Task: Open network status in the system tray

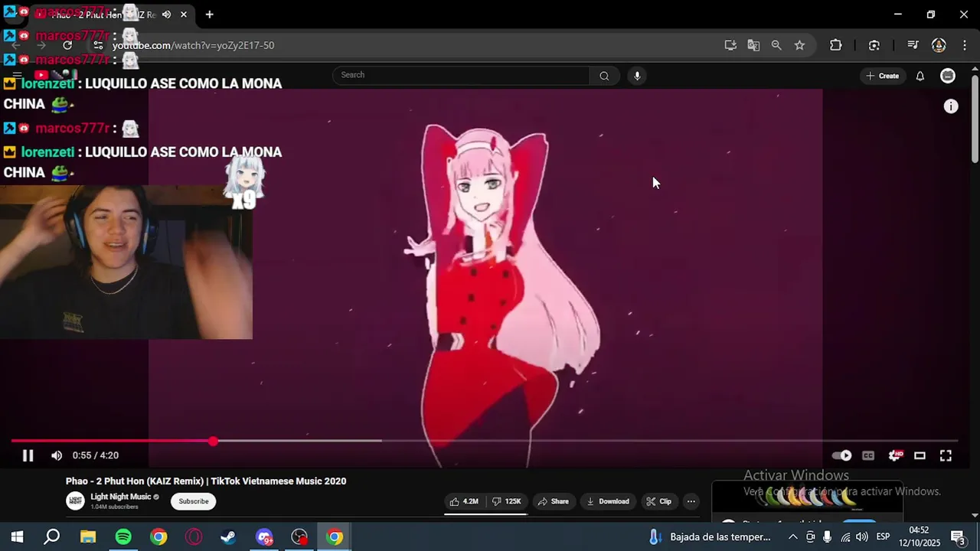Action: (x=845, y=537)
